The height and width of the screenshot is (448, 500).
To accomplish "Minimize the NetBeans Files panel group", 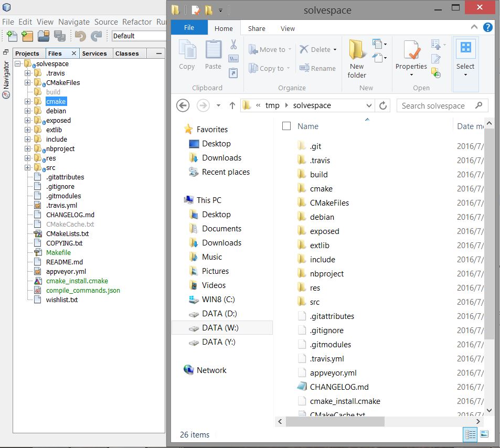I will [x=159, y=54].
